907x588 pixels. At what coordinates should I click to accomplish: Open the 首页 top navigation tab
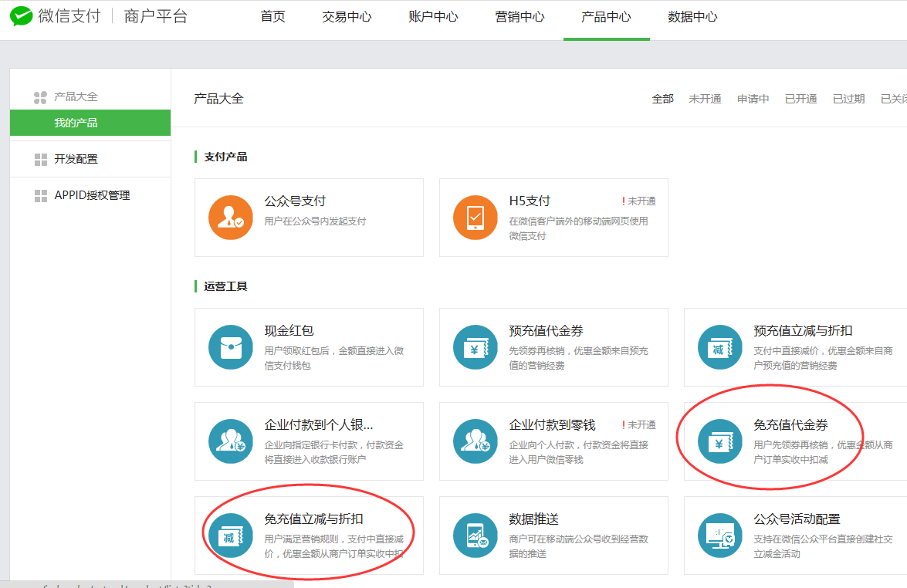pyautogui.click(x=273, y=17)
